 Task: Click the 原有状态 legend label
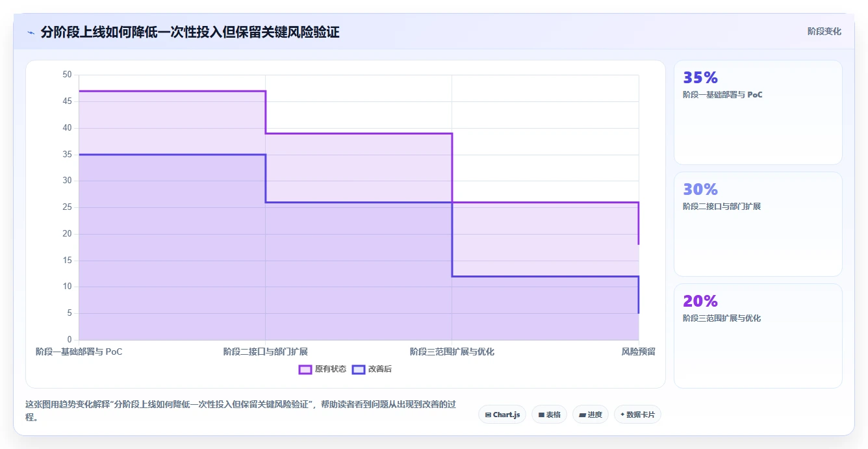[331, 369]
